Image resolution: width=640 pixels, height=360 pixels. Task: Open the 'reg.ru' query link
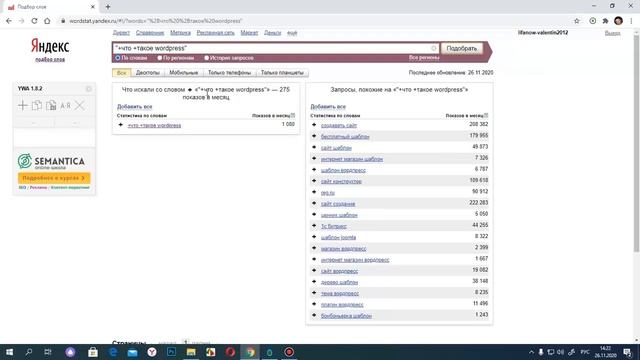(x=328, y=193)
